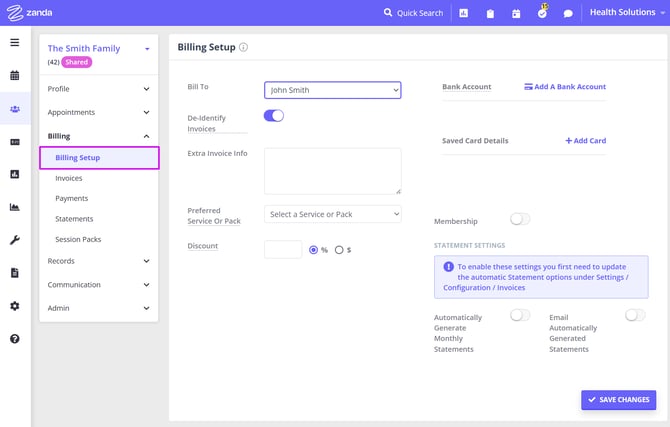Click the hamburger menu icon
Screen dimensions: 670x427
(15, 42)
